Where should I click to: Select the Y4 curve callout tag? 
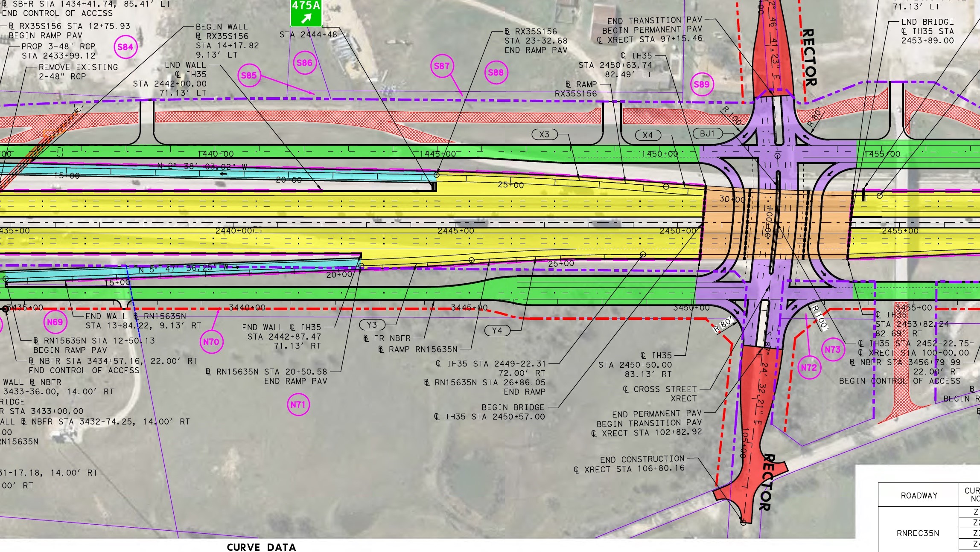497,331
